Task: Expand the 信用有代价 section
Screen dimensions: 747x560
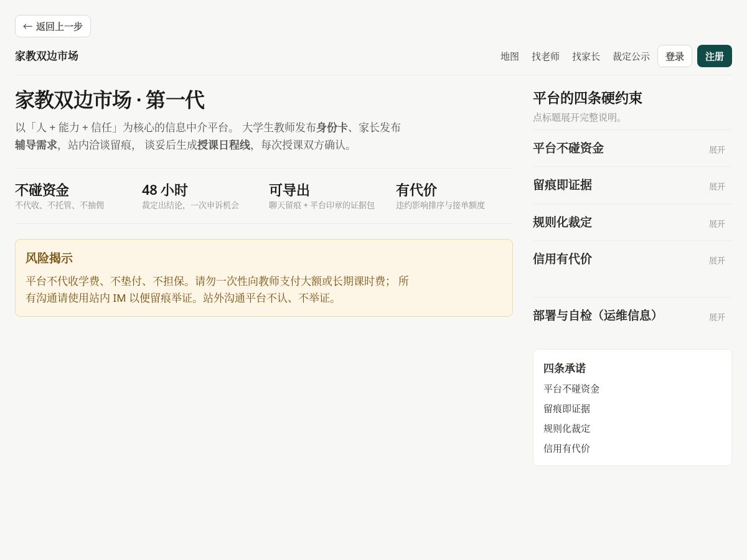Action: 632,259
